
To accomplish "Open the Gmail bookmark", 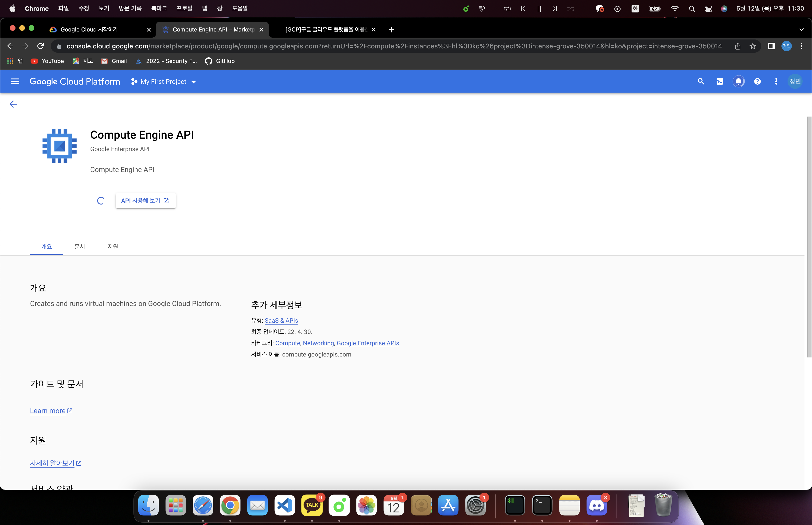I will click(x=114, y=61).
